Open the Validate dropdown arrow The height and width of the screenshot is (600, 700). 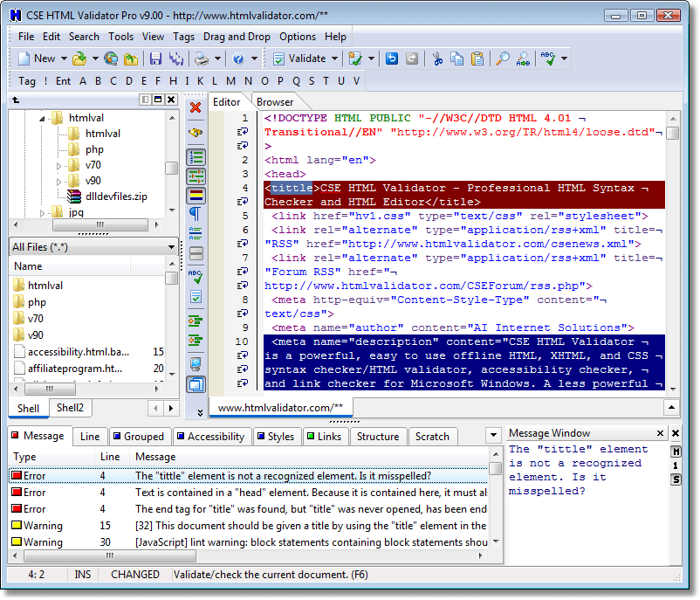(335, 59)
